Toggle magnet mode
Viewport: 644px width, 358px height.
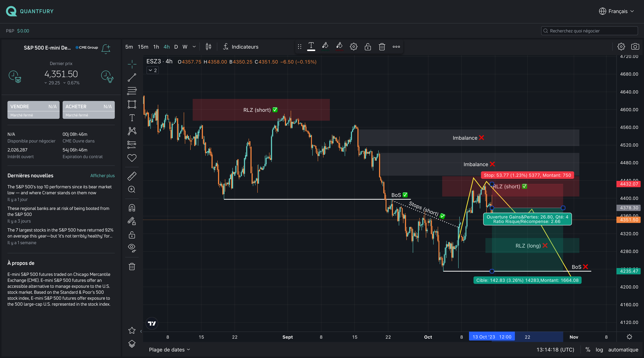point(132,208)
